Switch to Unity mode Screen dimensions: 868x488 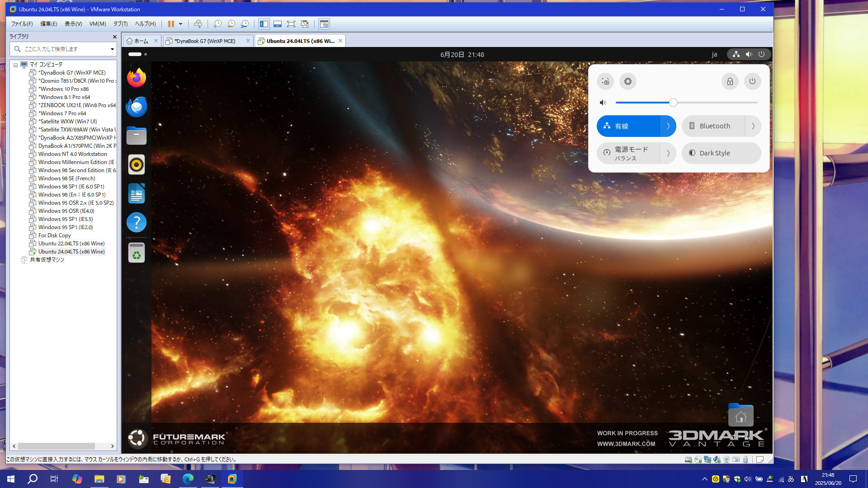click(x=305, y=24)
